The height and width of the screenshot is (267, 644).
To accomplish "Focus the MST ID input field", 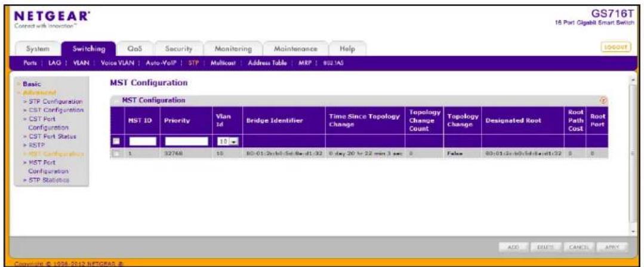I will (143, 141).
